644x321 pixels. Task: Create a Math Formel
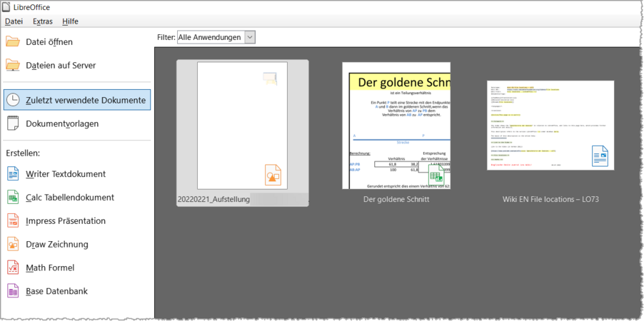click(50, 267)
